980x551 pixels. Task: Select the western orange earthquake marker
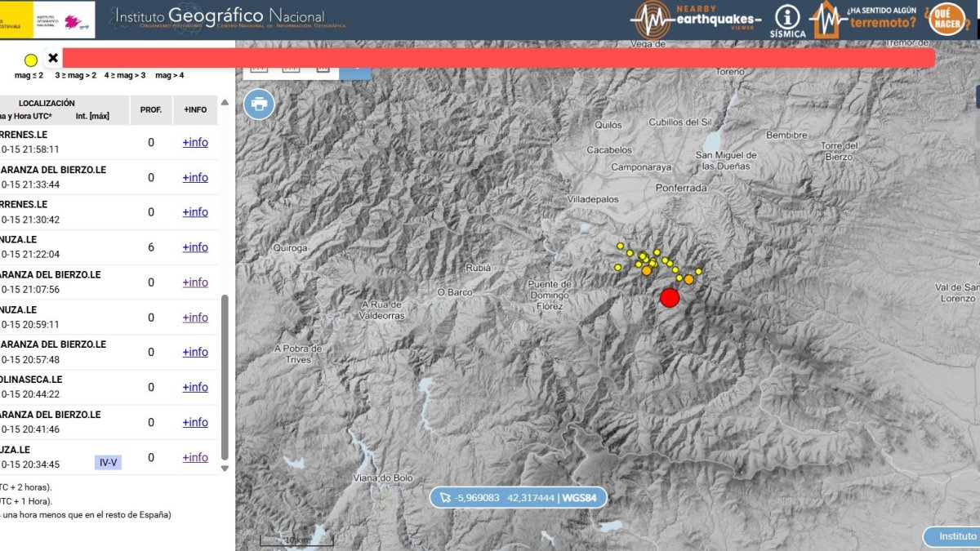[x=647, y=270]
